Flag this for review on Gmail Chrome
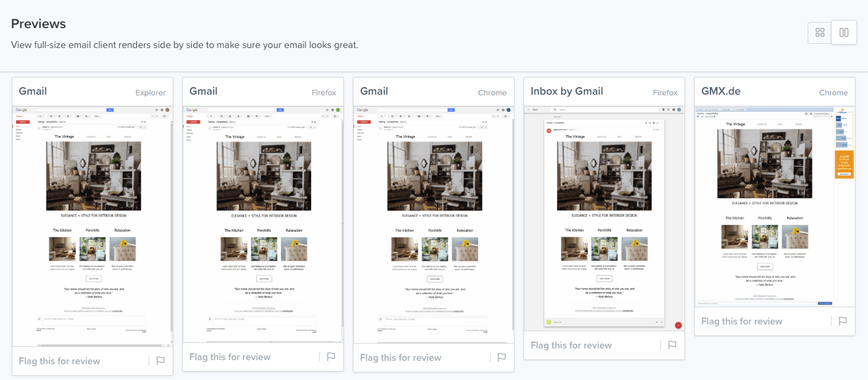The height and width of the screenshot is (380, 868). coord(401,357)
